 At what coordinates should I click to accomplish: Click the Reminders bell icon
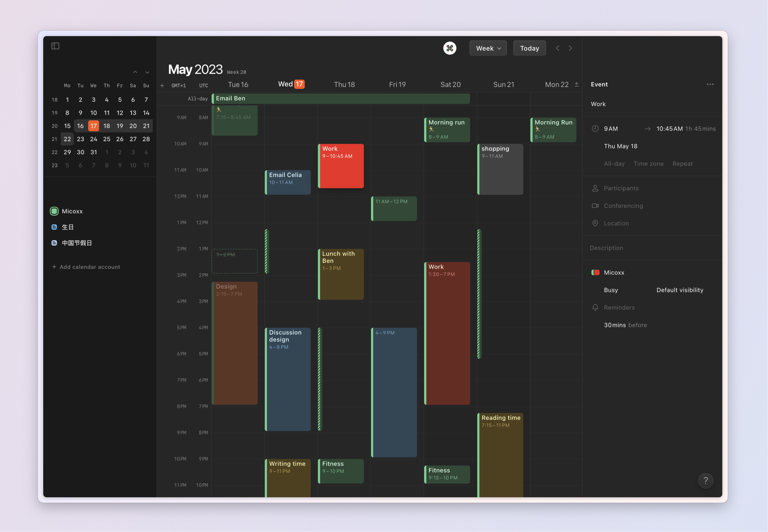595,307
